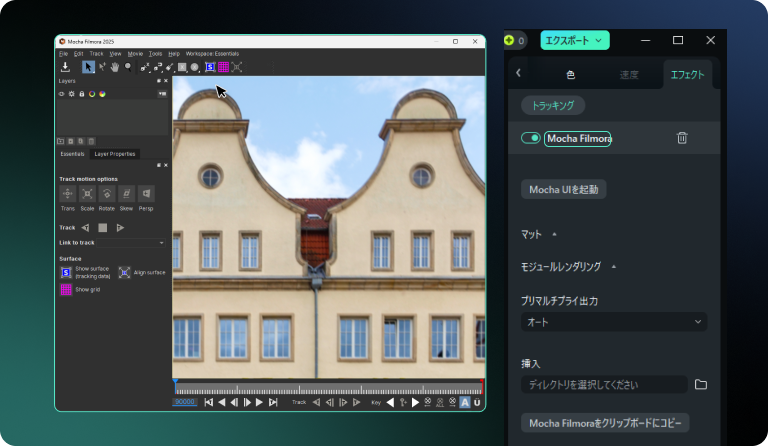
Task: Click Play forward button in timeline controls
Action: [260, 402]
